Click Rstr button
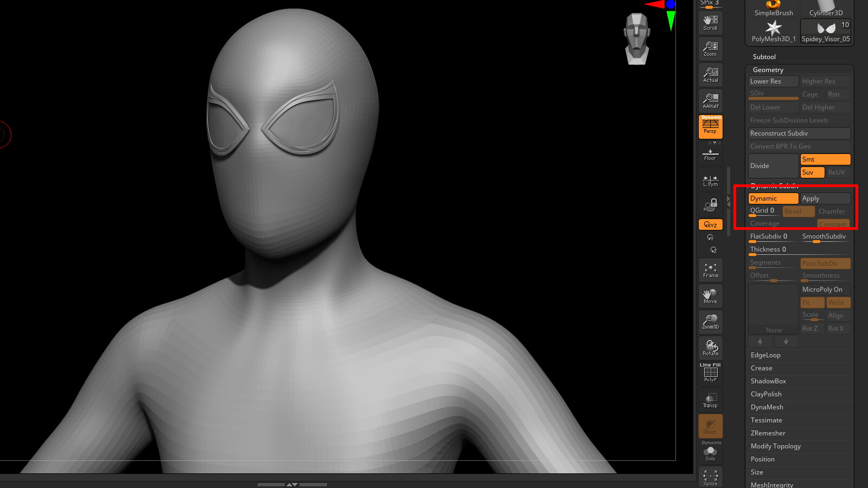Screen dimensions: 868x488 [x=838, y=94]
